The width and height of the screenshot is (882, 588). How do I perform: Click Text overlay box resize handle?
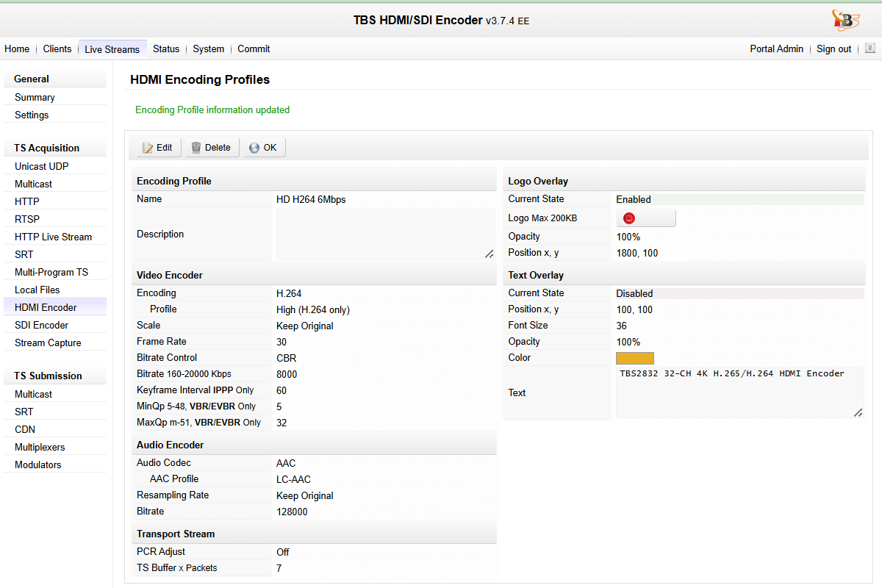tap(858, 413)
